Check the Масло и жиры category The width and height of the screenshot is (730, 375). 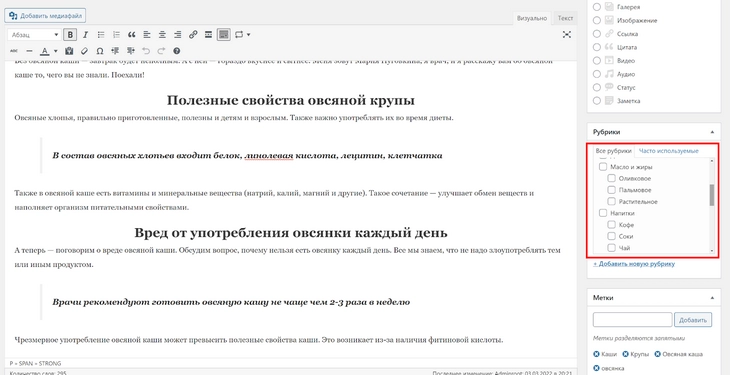(x=602, y=167)
